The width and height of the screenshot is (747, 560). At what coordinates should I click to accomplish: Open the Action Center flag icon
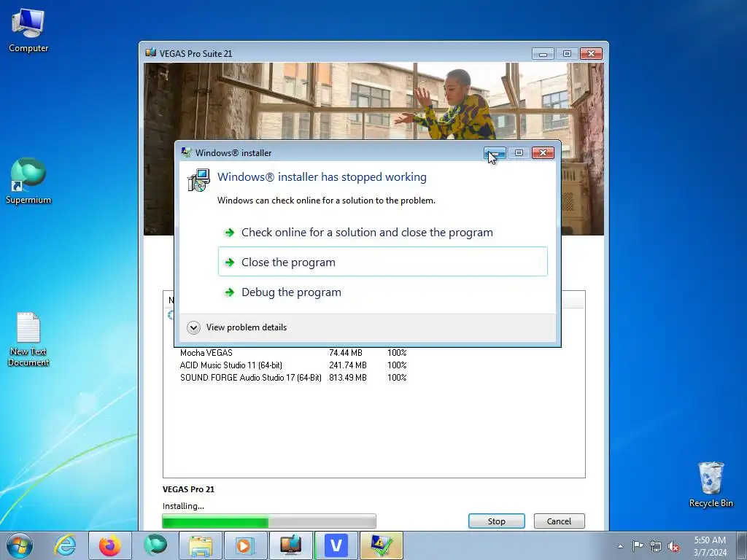(x=638, y=546)
